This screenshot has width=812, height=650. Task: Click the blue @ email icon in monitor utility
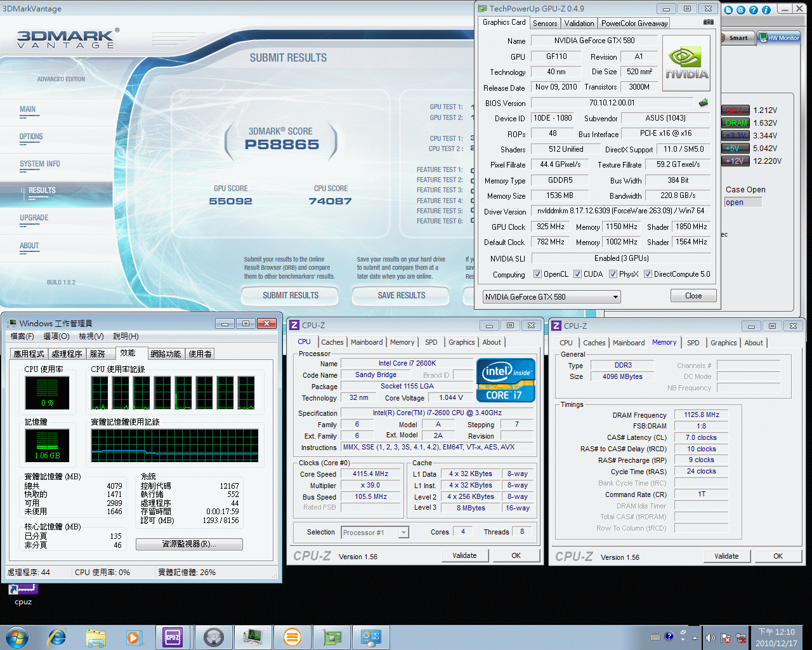click(740, 10)
